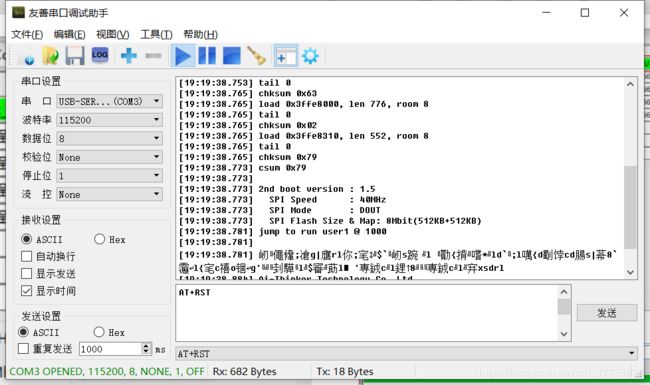Click the new file toolbar icon

coord(27,56)
